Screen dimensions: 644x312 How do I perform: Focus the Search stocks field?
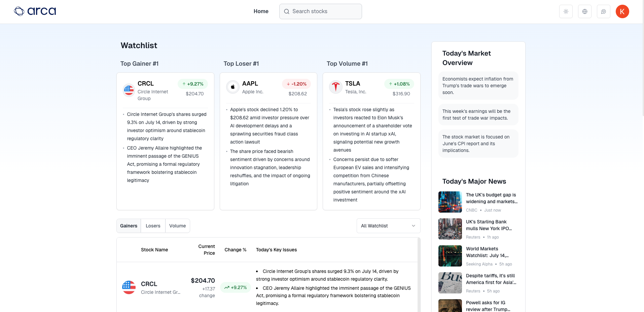click(x=321, y=11)
